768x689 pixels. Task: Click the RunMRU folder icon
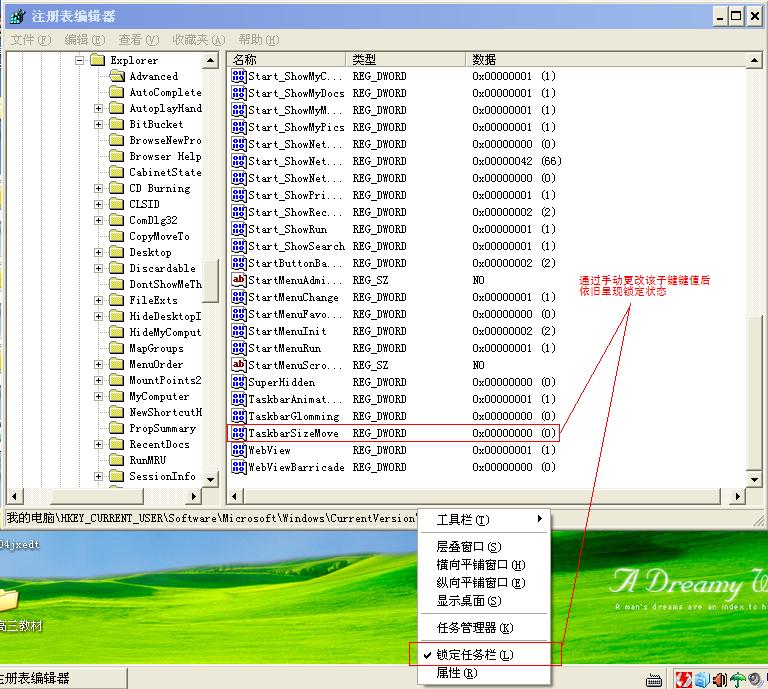pos(117,460)
